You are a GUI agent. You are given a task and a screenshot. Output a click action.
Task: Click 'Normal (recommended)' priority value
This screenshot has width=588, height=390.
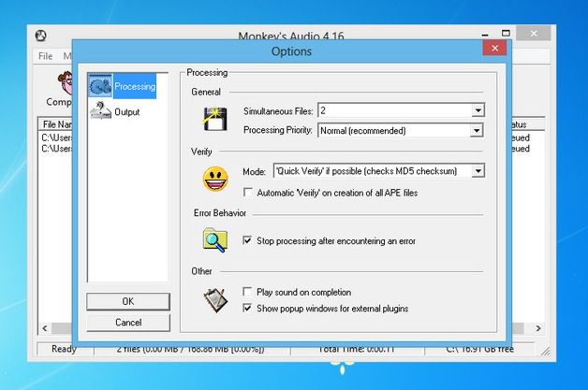pyautogui.click(x=363, y=131)
